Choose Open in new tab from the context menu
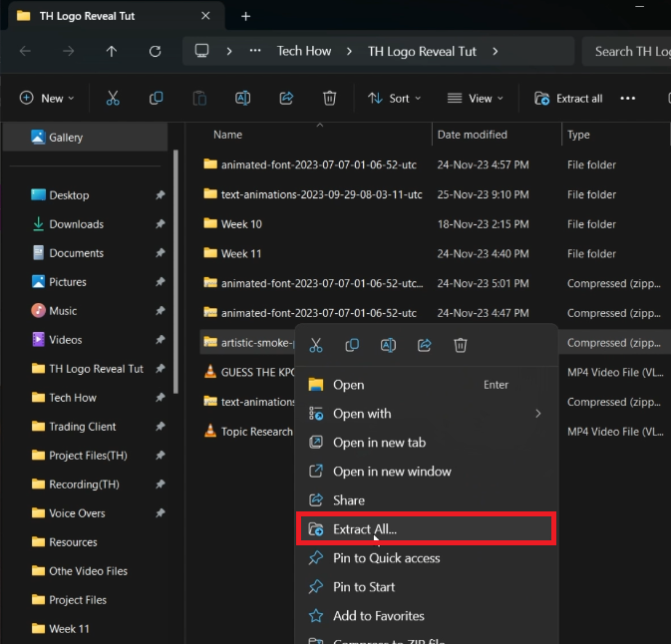The height and width of the screenshot is (644, 671). (379, 443)
